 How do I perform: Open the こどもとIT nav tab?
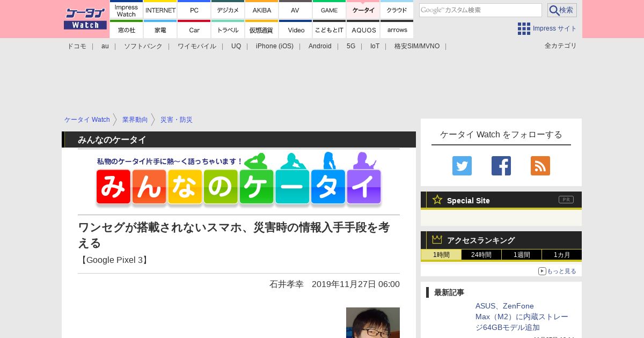point(330,30)
